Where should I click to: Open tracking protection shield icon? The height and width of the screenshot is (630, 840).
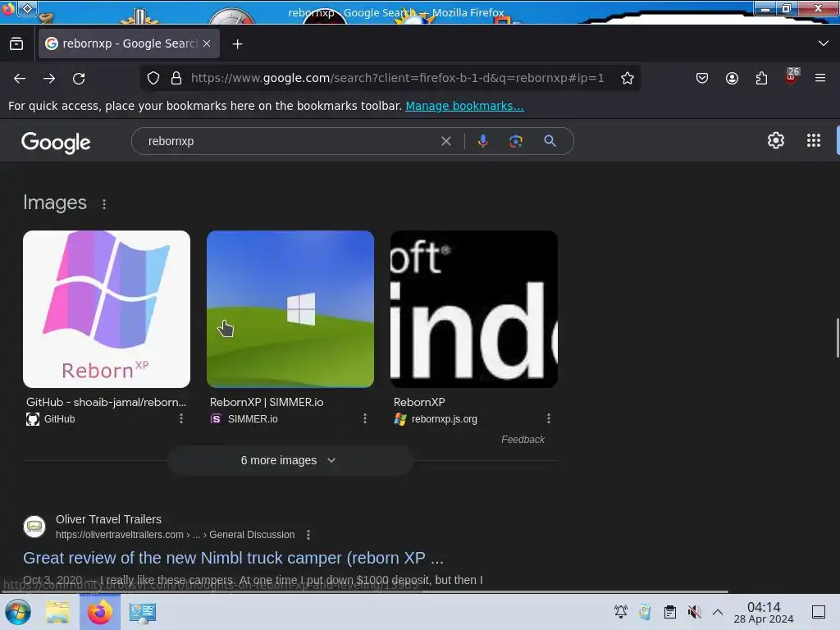[x=153, y=78]
